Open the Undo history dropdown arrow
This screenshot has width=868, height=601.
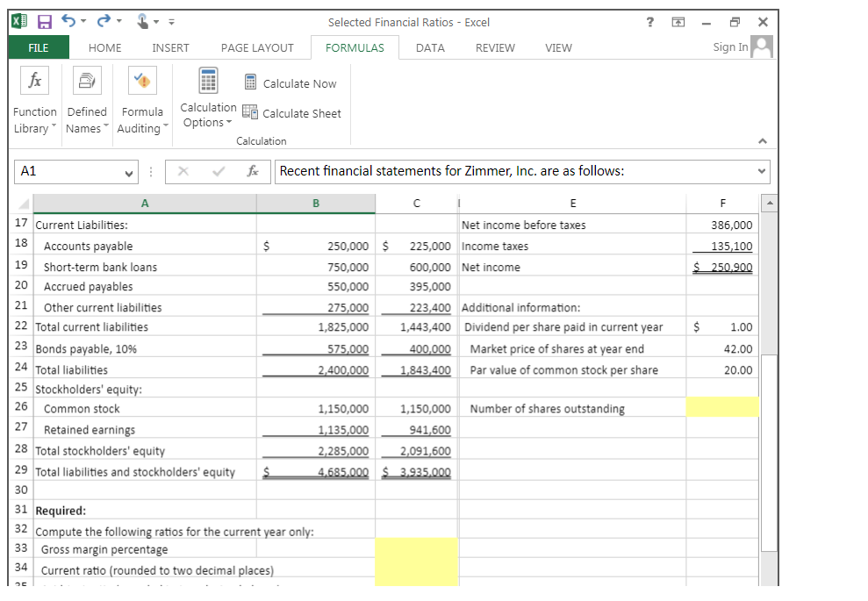click(83, 21)
